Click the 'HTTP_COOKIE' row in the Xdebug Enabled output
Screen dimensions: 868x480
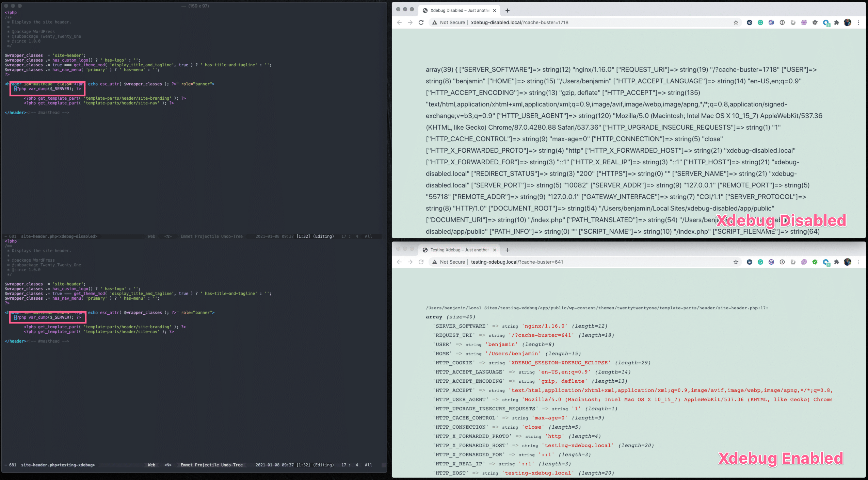(x=542, y=363)
